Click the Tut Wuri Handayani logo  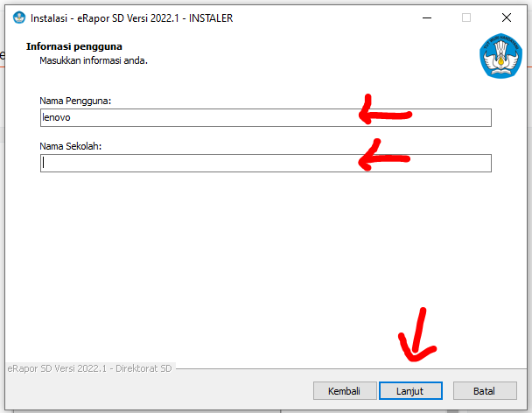click(500, 56)
